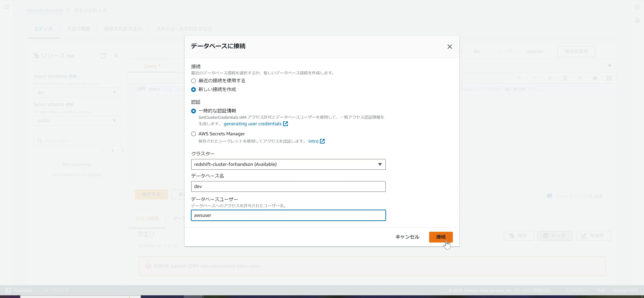Expand the query tabs dropdown arrow

click(x=609, y=66)
